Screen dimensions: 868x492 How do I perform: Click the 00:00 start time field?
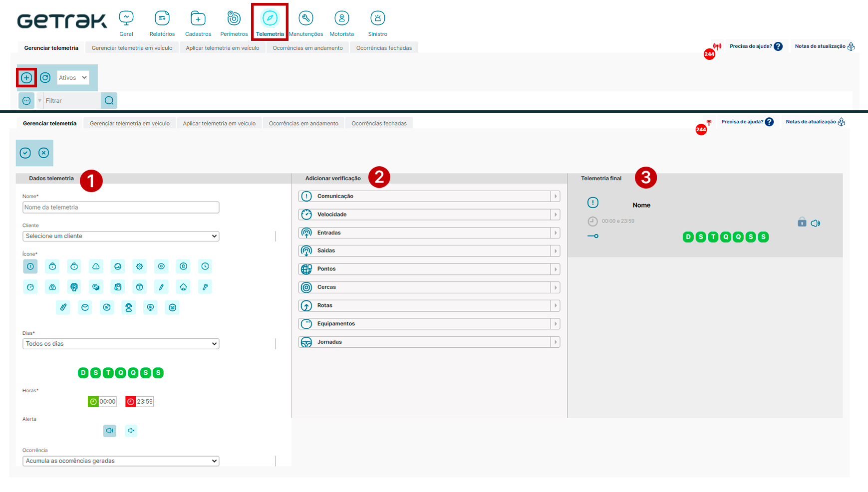[x=107, y=402]
